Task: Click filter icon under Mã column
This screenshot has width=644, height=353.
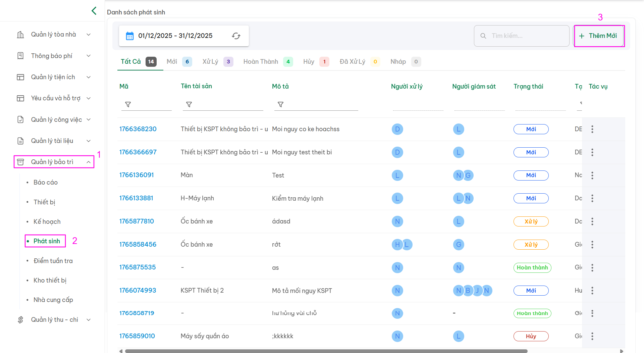Action: pyautogui.click(x=128, y=105)
